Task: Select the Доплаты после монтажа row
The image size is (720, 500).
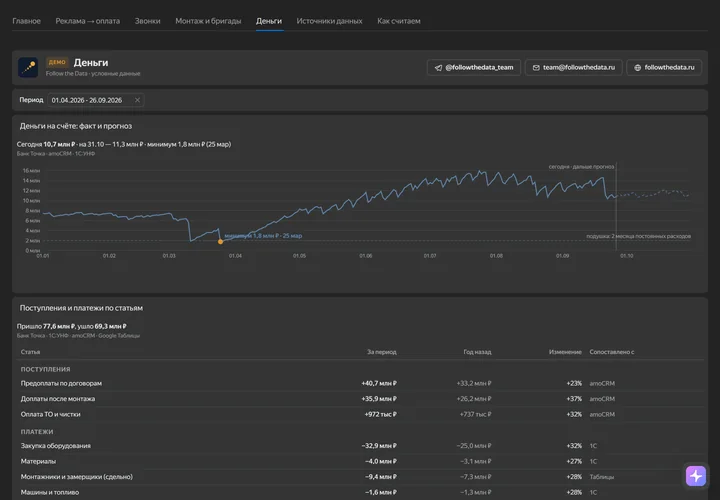Action: [x=362, y=399]
